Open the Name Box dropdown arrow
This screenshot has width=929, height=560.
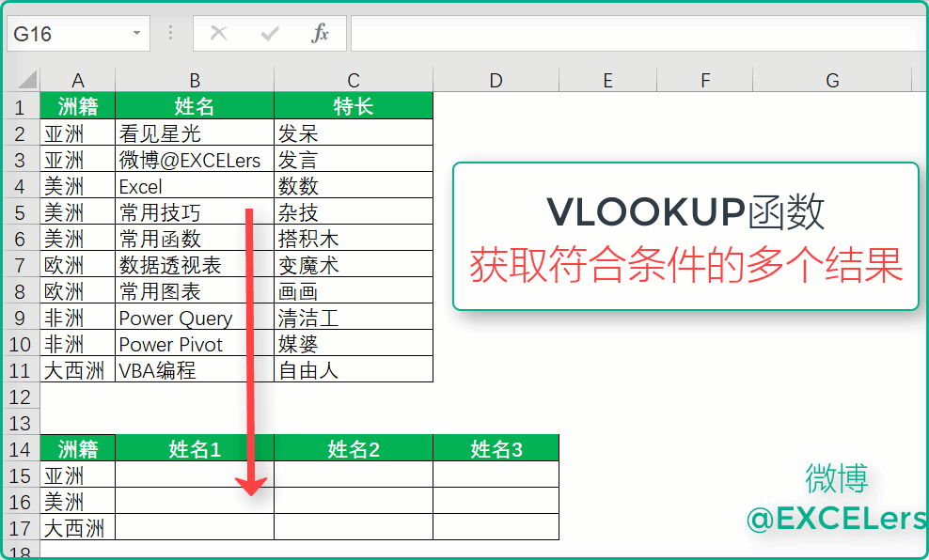137,34
